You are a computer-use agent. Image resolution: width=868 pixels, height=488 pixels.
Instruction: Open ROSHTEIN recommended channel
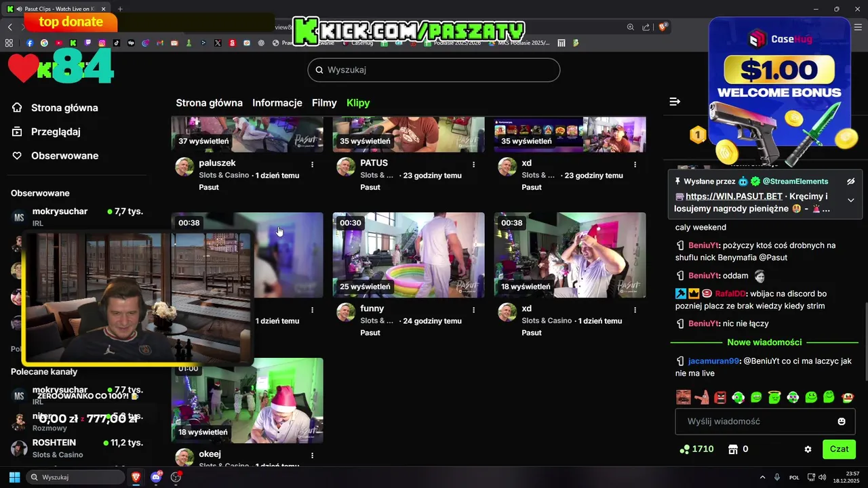point(78,448)
